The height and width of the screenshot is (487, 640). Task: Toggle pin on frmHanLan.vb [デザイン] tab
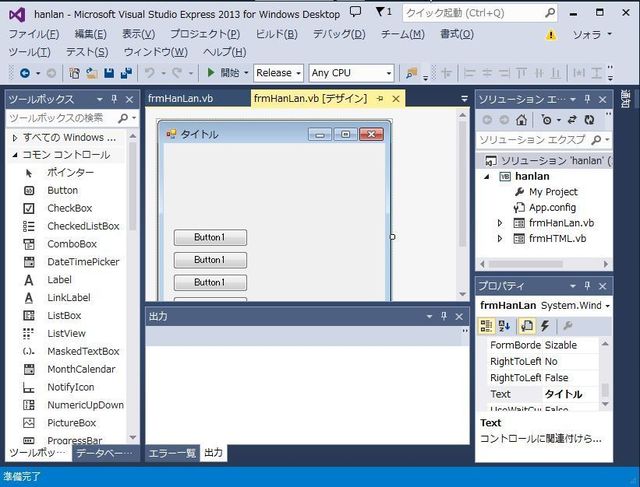(380, 99)
